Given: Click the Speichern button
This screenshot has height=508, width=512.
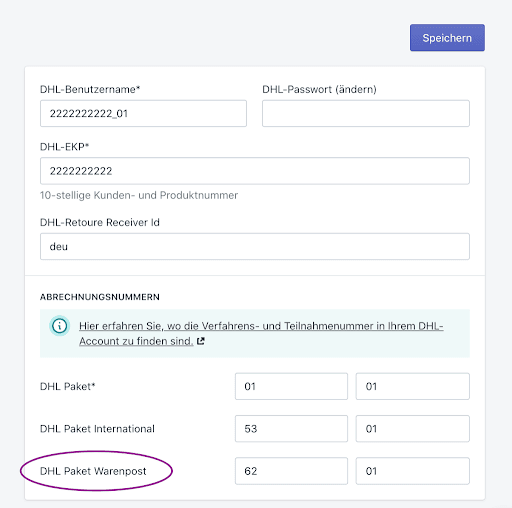Looking at the screenshot, I should pos(447,38).
